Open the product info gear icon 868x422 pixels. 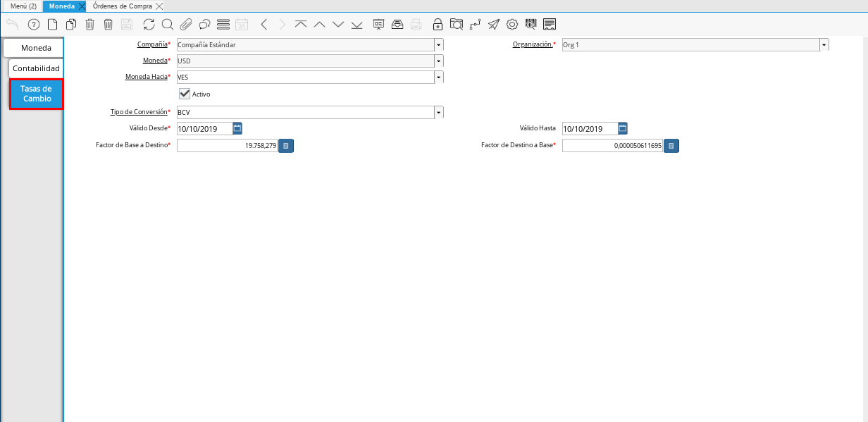coord(512,24)
